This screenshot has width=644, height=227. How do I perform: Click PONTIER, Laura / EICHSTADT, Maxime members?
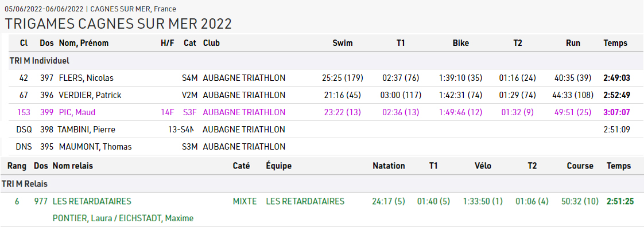click(123, 218)
